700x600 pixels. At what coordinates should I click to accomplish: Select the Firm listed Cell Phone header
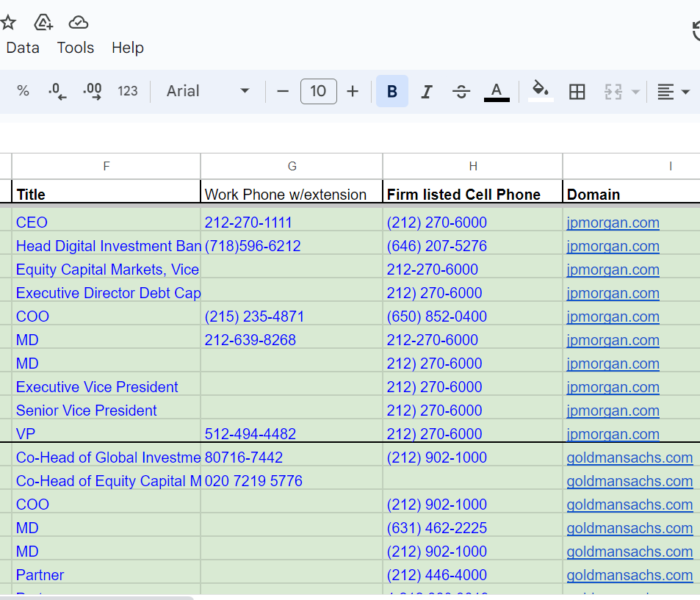[x=473, y=193]
